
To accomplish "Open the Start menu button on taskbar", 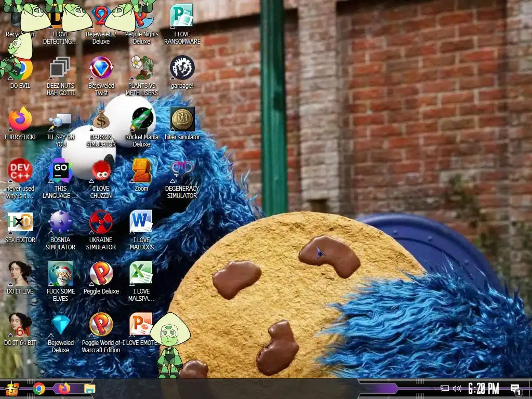I will tap(12, 389).
